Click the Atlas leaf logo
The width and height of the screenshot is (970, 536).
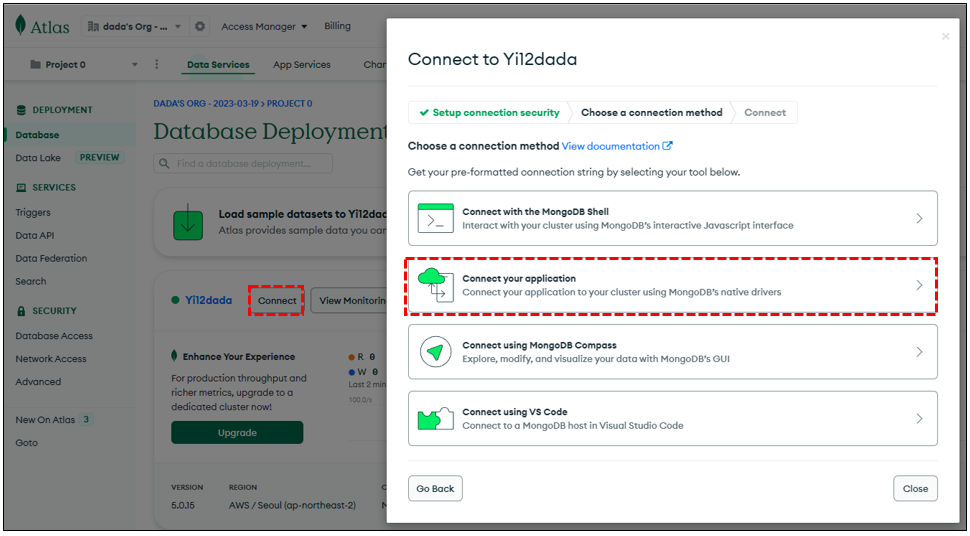click(x=20, y=26)
